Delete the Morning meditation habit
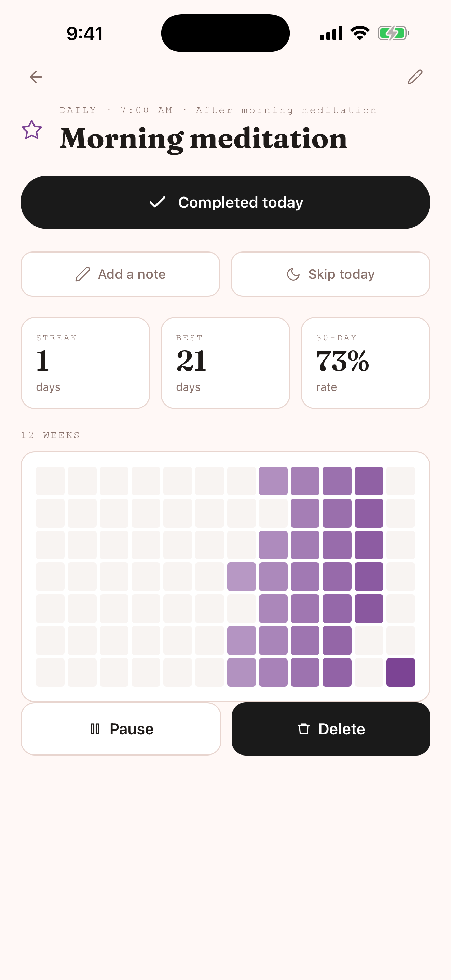The height and width of the screenshot is (980, 451). click(x=331, y=729)
